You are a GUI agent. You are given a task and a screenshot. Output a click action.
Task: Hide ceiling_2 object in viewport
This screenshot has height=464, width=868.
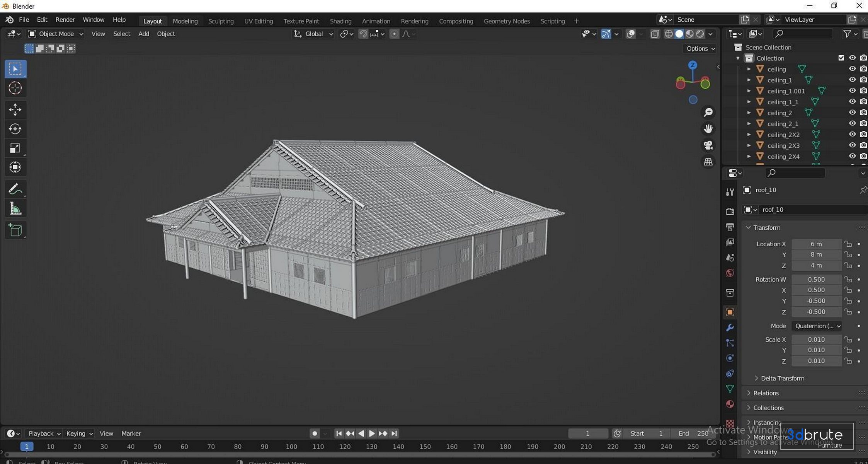click(x=852, y=113)
